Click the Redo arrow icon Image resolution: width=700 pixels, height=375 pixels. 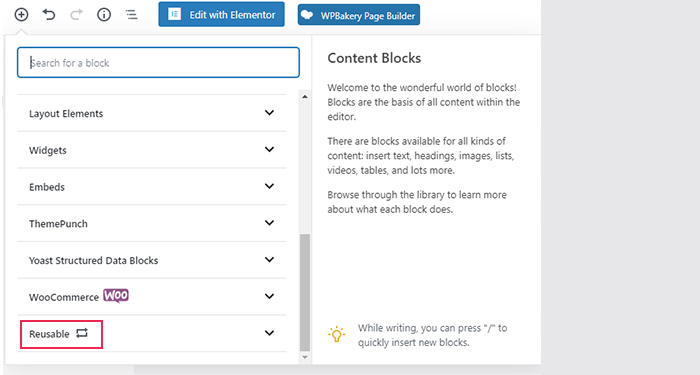76,15
